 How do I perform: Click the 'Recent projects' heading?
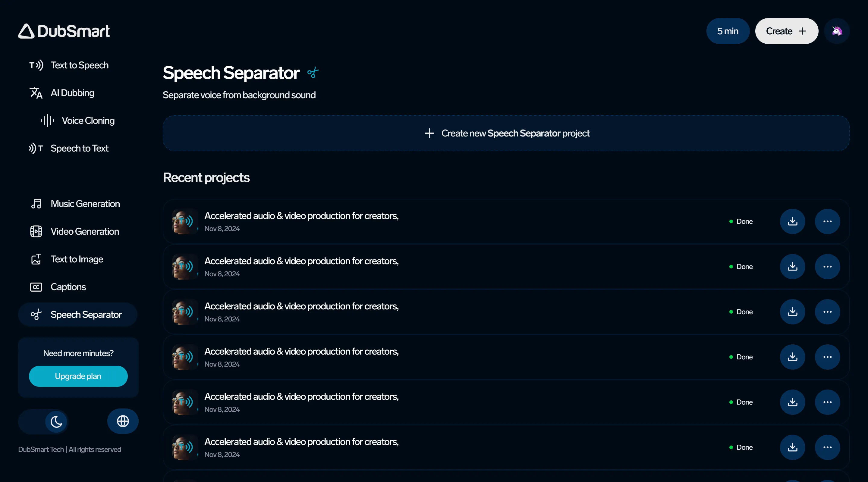206,178
